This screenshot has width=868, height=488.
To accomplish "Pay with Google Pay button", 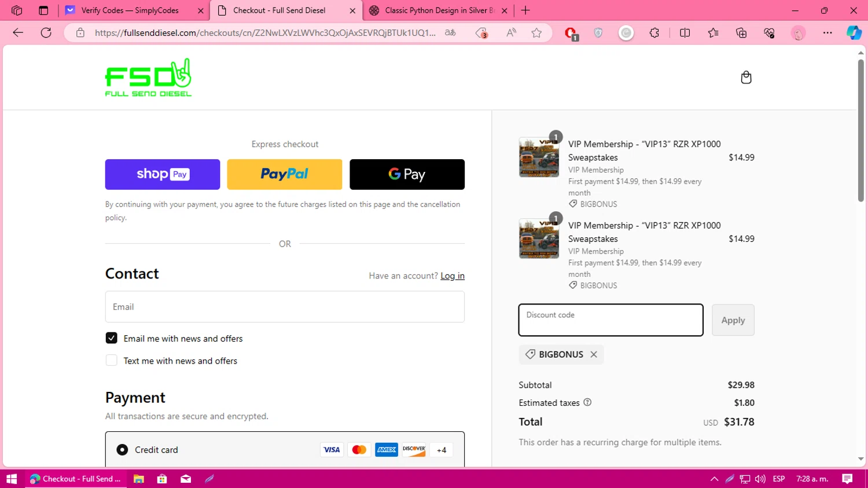I will tap(407, 174).
